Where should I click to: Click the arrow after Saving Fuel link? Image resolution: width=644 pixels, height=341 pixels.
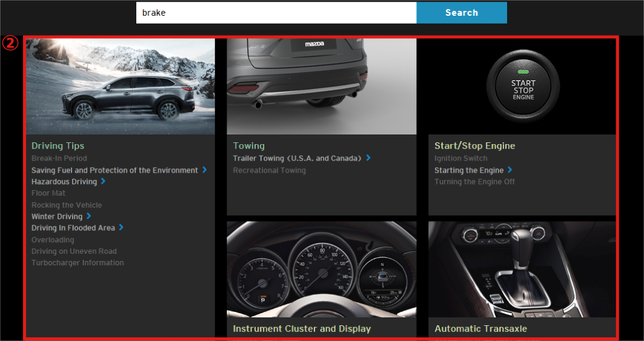(205, 170)
